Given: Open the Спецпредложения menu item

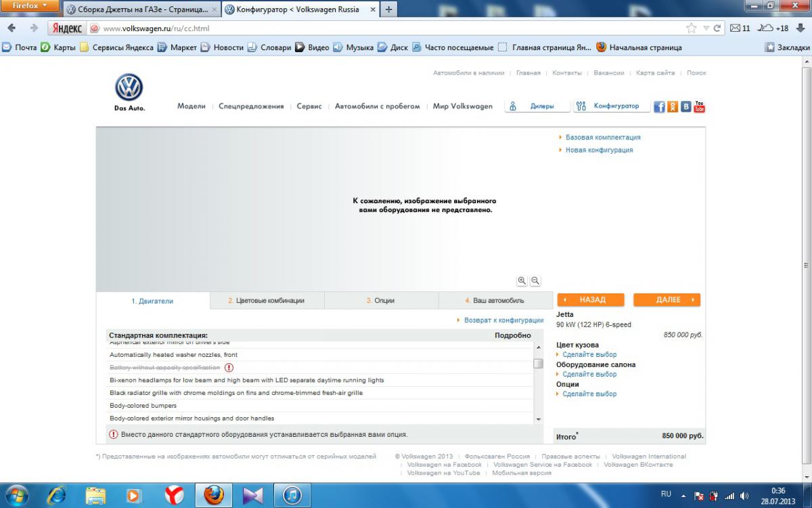Looking at the screenshot, I should (251, 106).
